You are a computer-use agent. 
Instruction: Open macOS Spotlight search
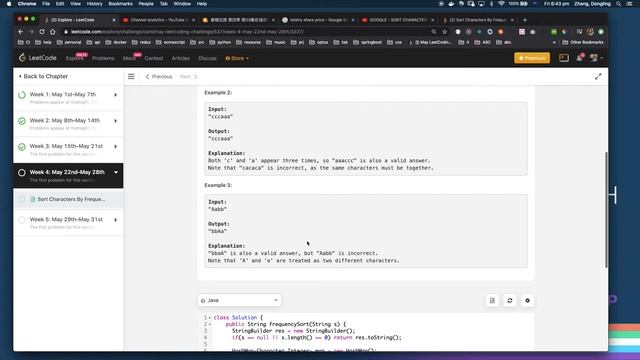tap(619, 4)
